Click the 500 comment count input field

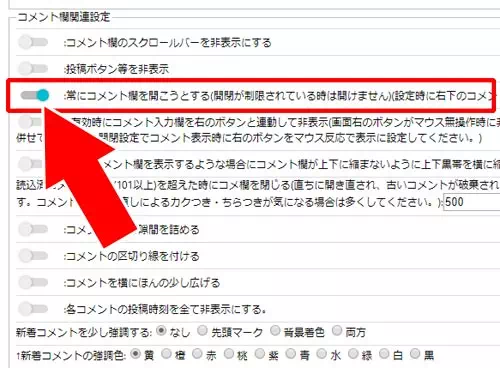click(472, 202)
